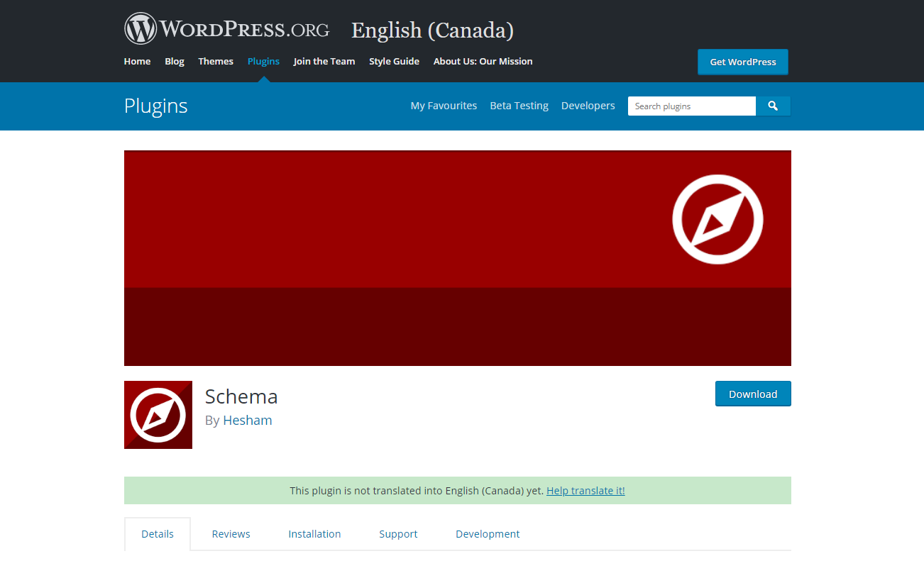Open My Favourites

coord(444,105)
